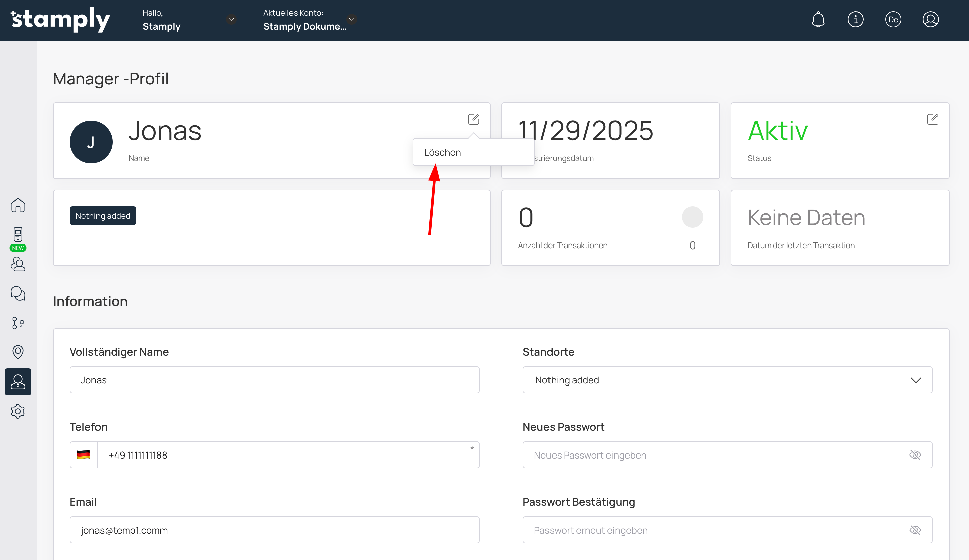Go to Home in the sidebar

(x=18, y=205)
